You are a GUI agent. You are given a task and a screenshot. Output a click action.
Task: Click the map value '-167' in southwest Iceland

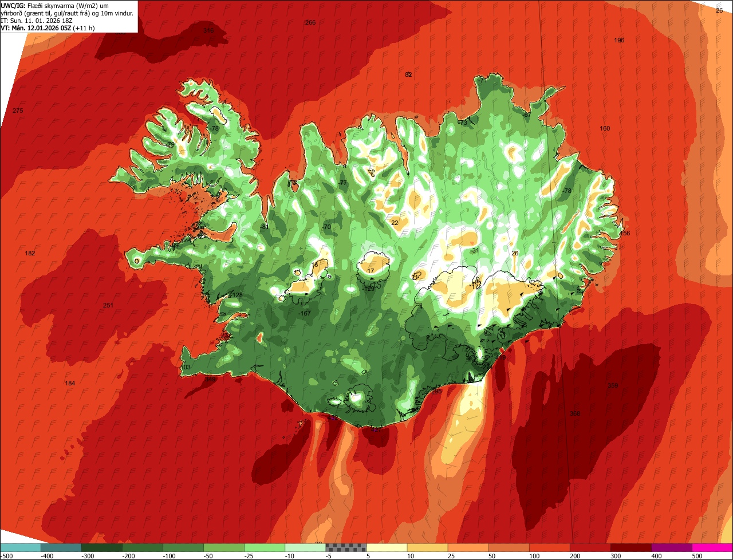tap(305, 313)
